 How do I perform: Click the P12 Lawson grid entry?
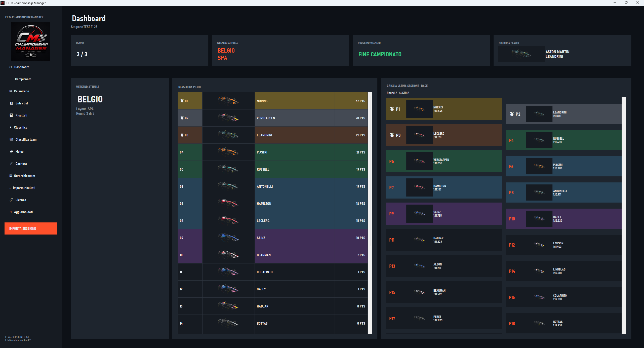[x=563, y=245]
